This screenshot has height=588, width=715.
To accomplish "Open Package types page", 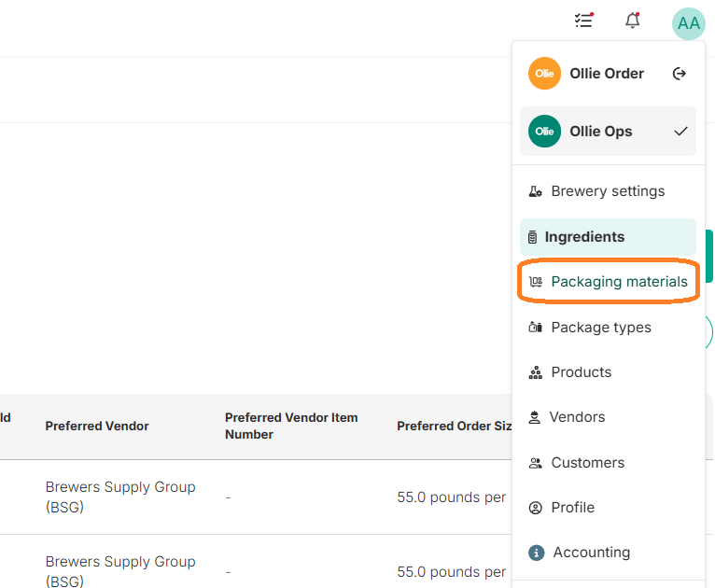I will click(x=609, y=328).
